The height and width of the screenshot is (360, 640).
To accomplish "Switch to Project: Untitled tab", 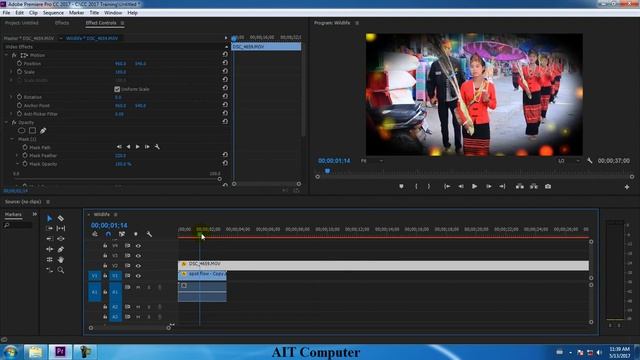I will (x=22, y=23).
